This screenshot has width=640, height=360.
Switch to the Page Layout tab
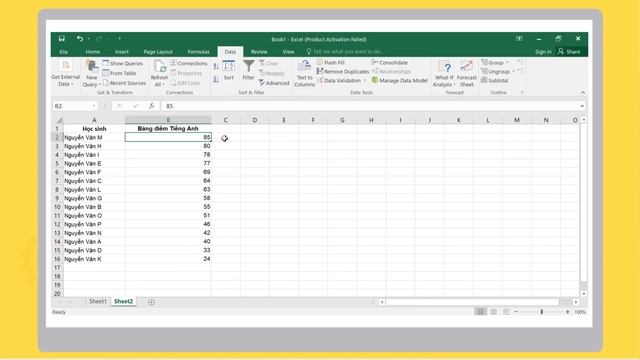(x=158, y=52)
